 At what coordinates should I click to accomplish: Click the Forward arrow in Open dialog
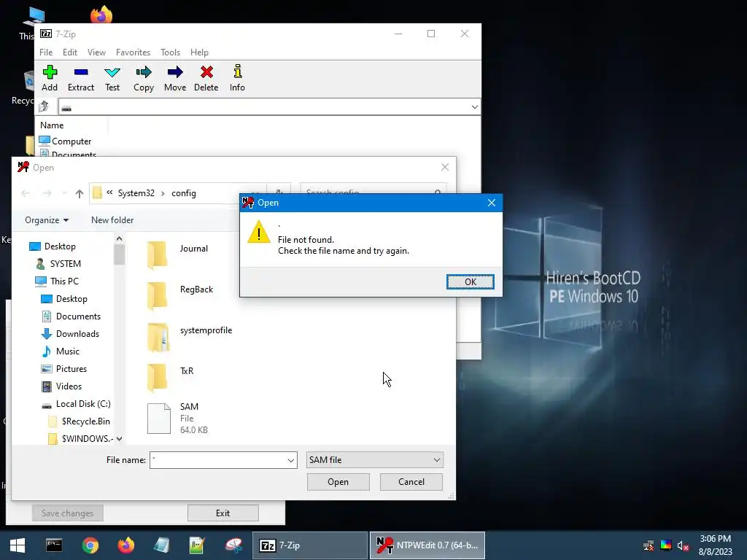(x=47, y=193)
